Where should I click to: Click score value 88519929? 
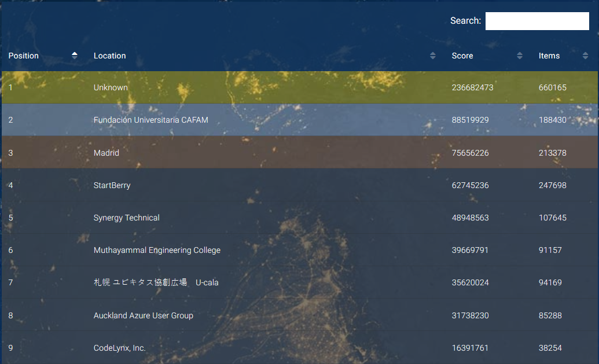[471, 120]
